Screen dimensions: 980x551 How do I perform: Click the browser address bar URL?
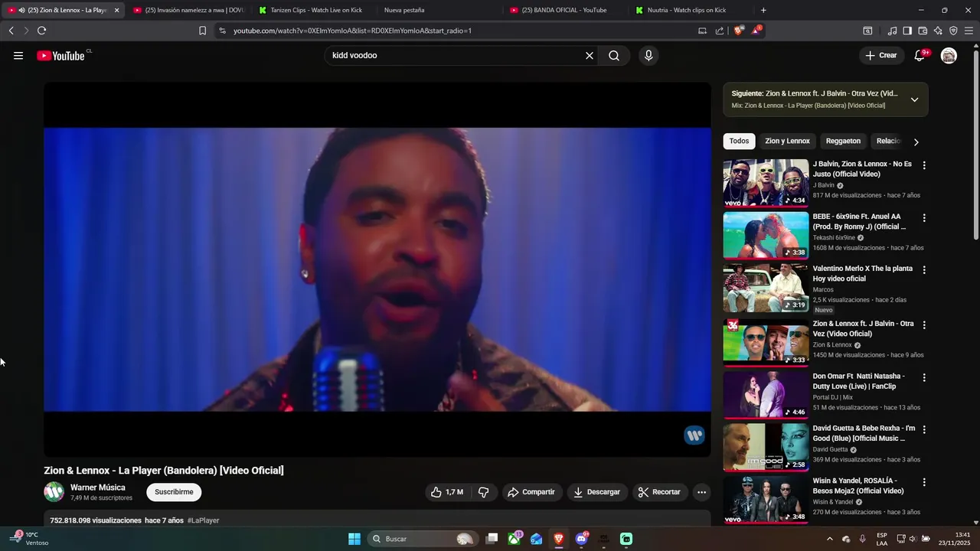pos(352,31)
